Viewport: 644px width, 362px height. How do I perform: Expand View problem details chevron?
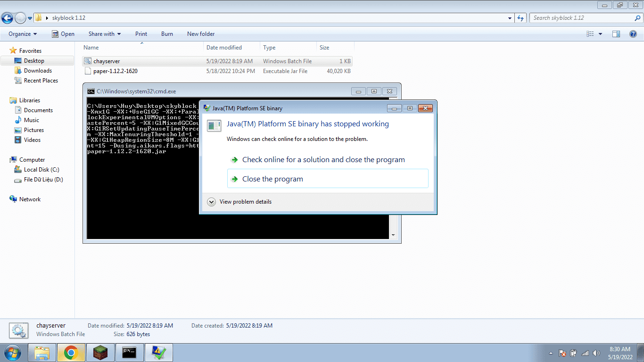click(x=211, y=202)
